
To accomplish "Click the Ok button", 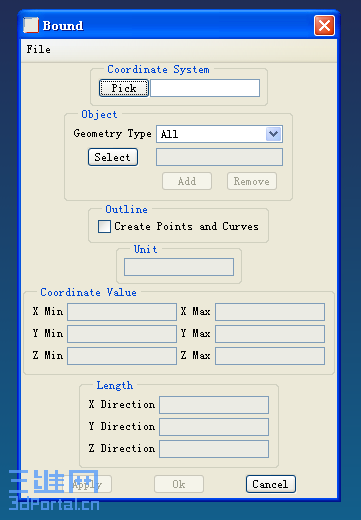I will coord(179,484).
